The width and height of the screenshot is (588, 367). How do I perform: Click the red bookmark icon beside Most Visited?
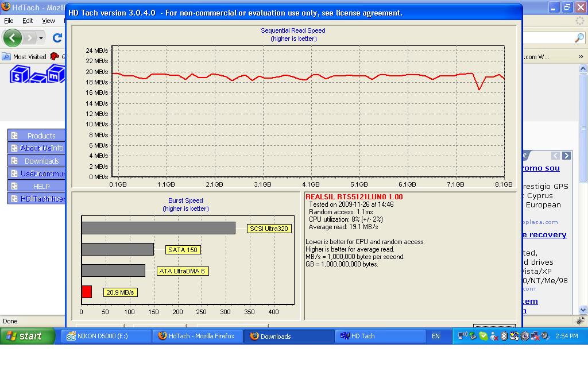point(55,56)
